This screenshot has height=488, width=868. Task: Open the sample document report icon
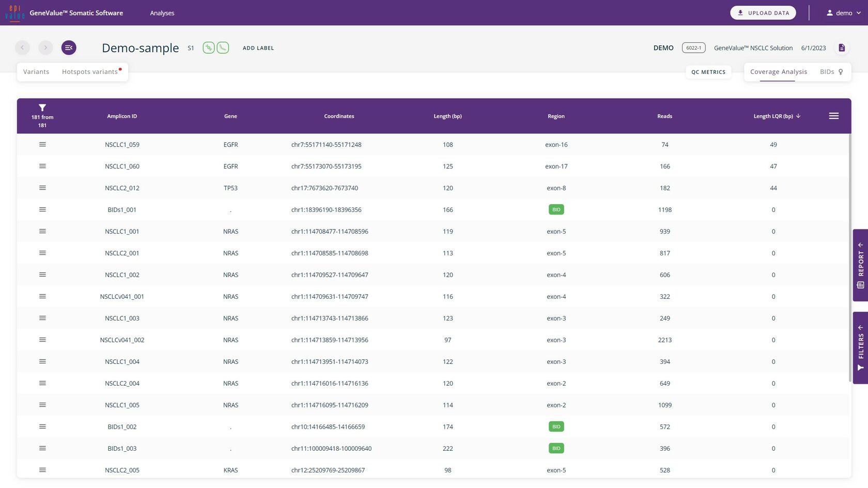click(x=842, y=48)
